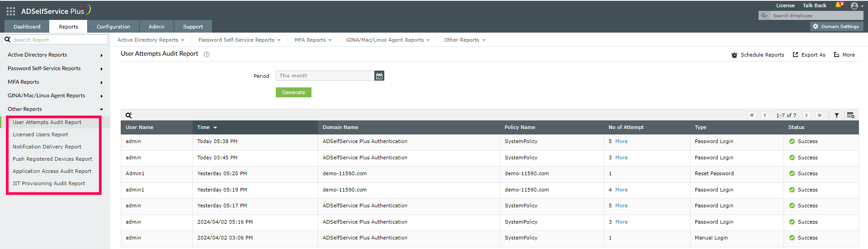Switch to the Configuration tab
868x249 pixels.
(x=113, y=27)
